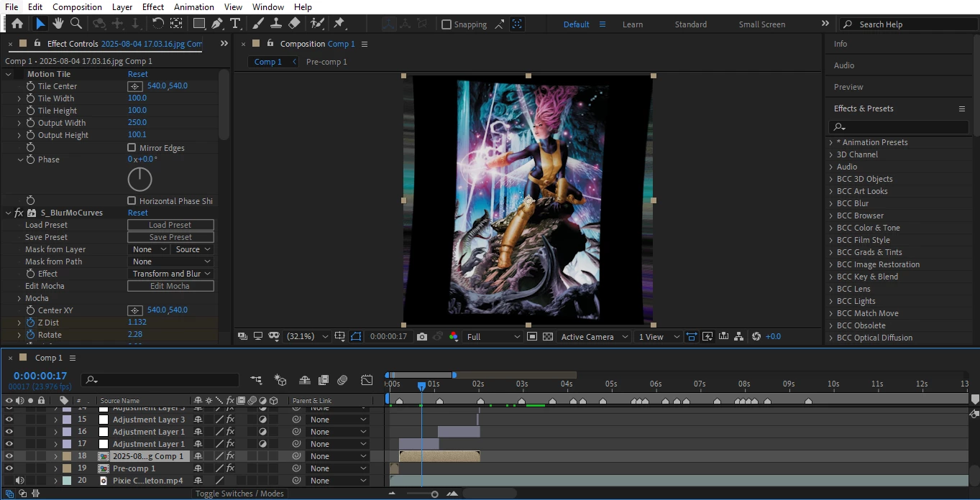Switch to Pre-comp 1 viewer tab
The height and width of the screenshot is (500, 980).
pos(326,62)
